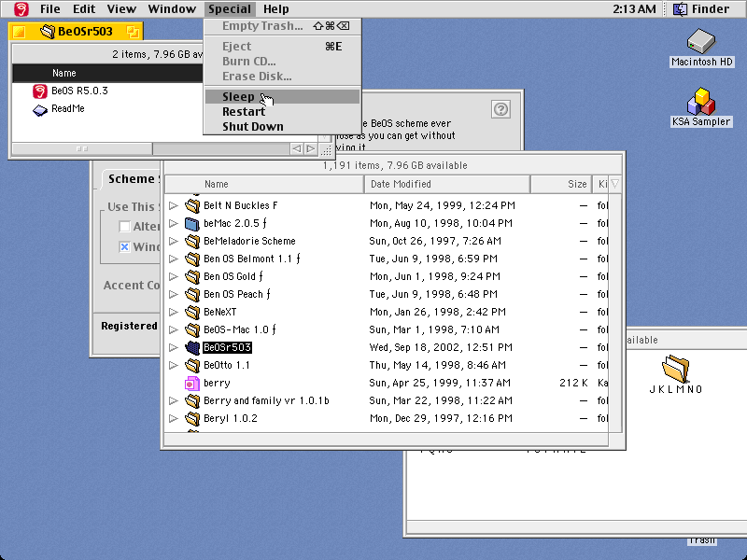Expand the BeOSr503 folder triangle
Screen dimensions: 747x560
[x=174, y=347]
